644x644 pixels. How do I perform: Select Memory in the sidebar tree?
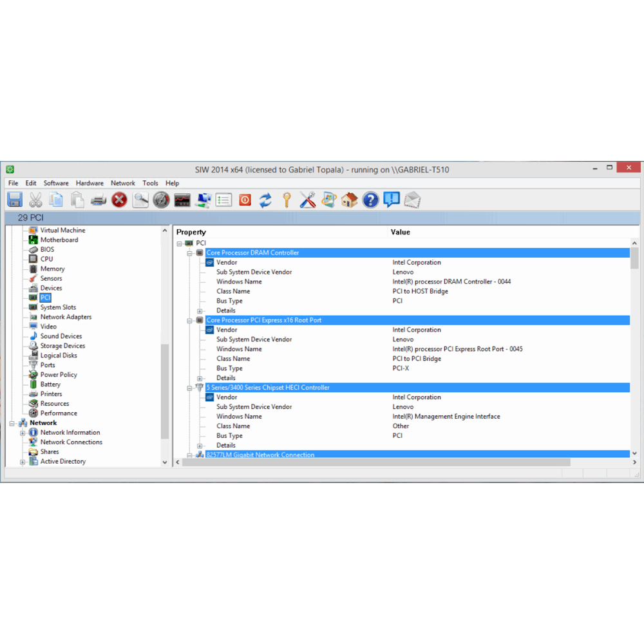tap(53, 269)
